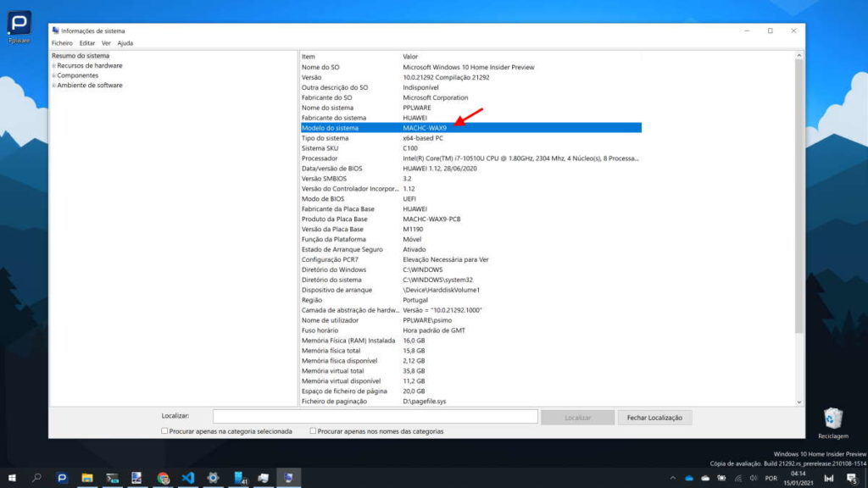The image size is (868, 488).
Task: Click value 'MACHC-WAX9-PCB'
Action: click(431, 219)
